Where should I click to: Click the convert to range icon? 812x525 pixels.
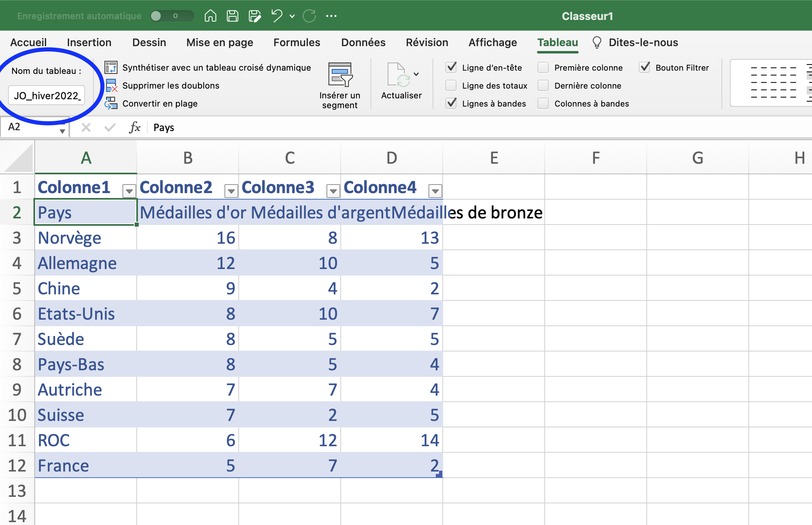pyautogui.click(x=111, y=103)
